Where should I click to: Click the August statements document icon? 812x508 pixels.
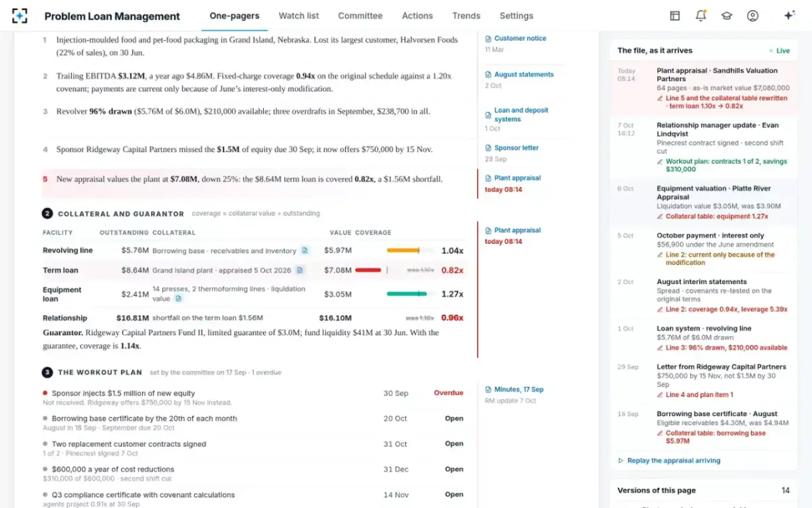point(489,75)
